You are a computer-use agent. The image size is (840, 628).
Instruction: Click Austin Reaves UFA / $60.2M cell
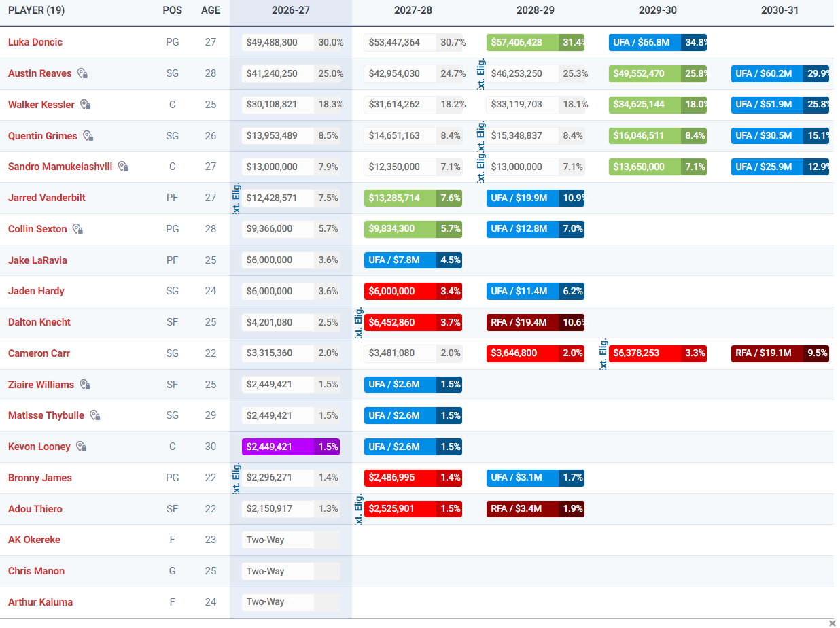(x=780, y=73)
